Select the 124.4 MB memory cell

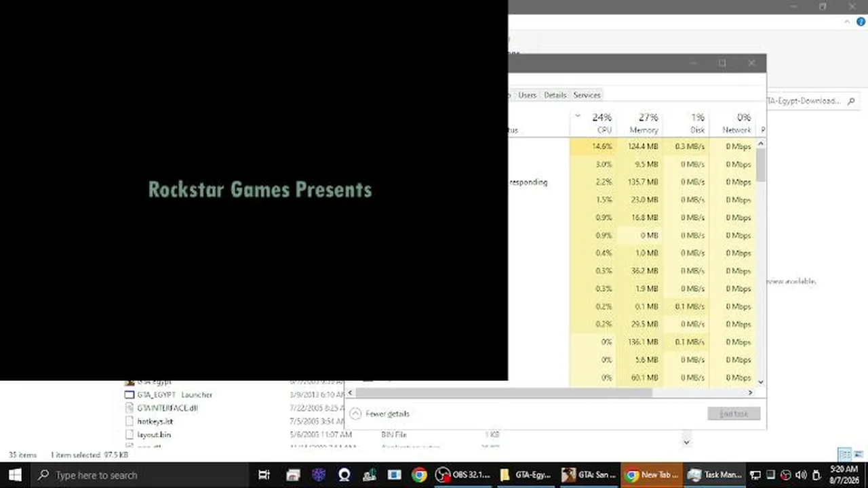coord(639,146)
